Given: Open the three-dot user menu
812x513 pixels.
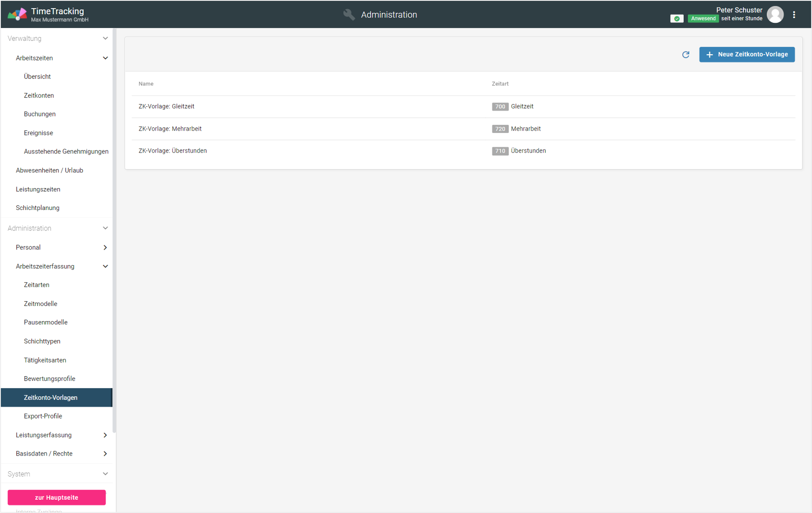Looking at the screenshot, I should click(x=794, y=15).
